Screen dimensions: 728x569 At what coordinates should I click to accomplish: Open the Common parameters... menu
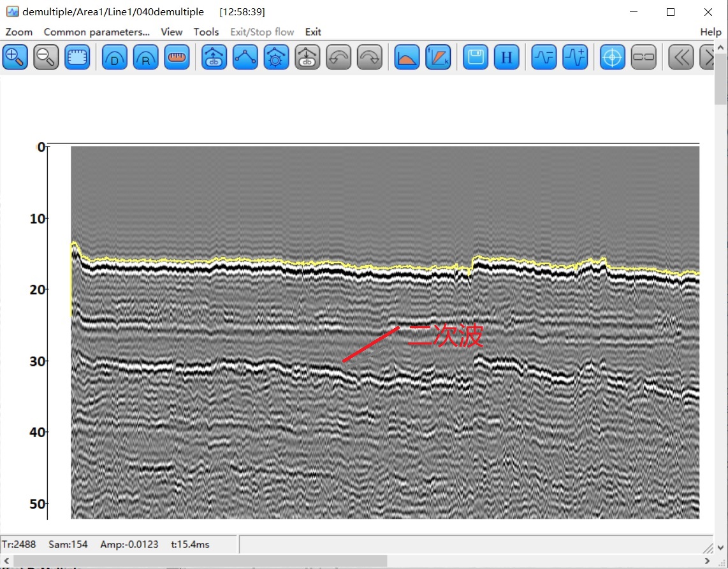click(x=96, y=32)
